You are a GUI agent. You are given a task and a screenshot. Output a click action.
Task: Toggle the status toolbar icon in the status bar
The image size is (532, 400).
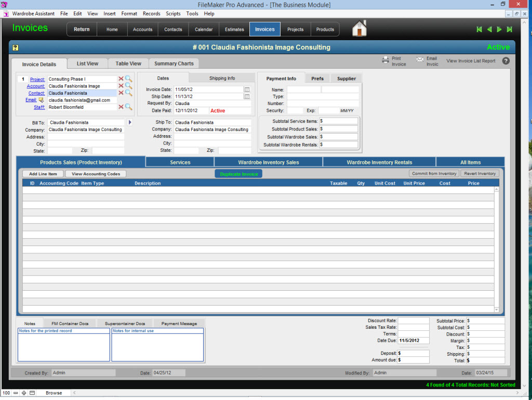click(32, 393)
